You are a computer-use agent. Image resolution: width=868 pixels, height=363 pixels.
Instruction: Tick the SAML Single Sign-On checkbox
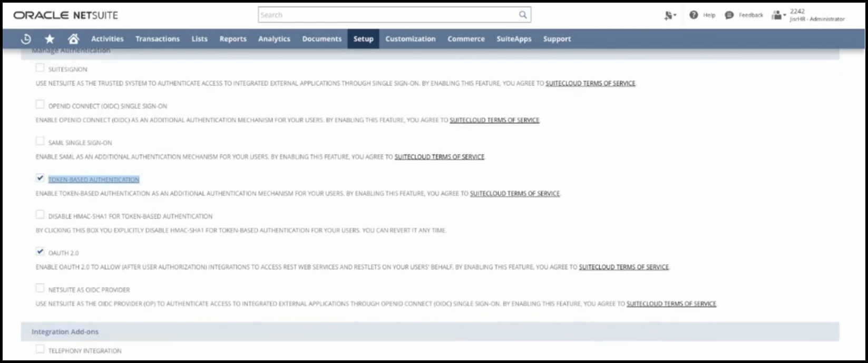40,141
